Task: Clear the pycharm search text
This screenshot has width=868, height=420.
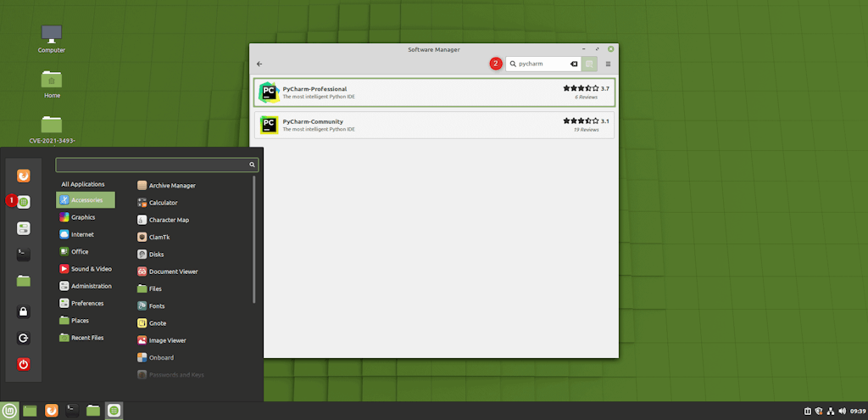Action: [574, 64]
